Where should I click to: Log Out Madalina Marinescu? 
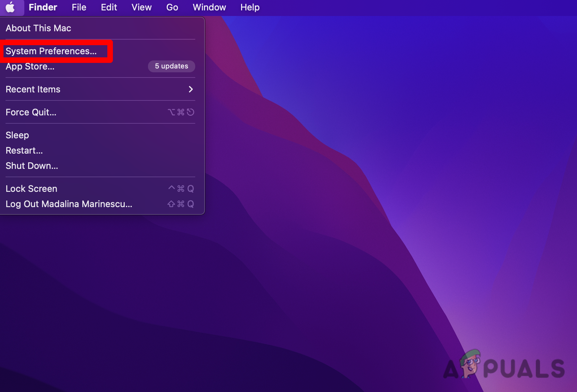coord(68,204)
